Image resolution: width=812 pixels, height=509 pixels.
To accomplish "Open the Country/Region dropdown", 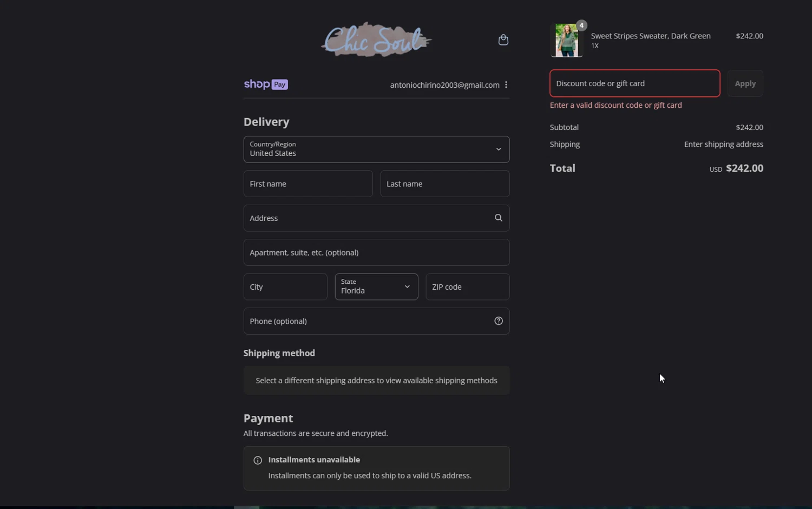I will [376, 149].
